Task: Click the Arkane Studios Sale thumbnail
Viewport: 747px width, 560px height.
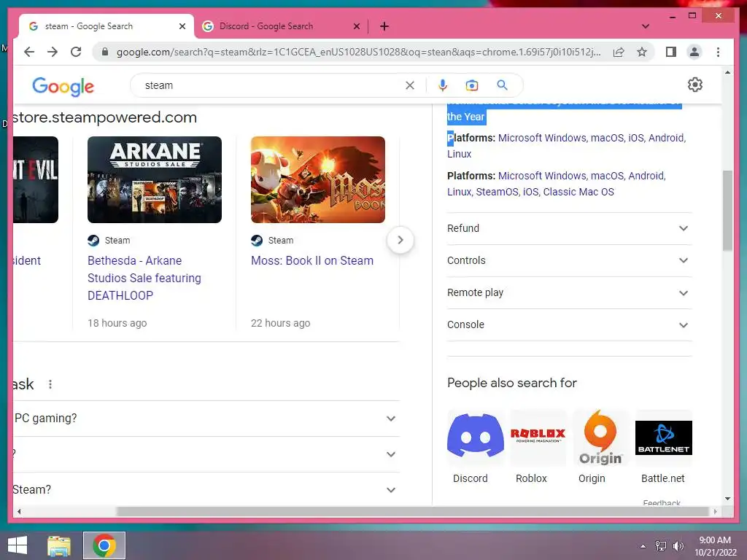Action: 155,179
